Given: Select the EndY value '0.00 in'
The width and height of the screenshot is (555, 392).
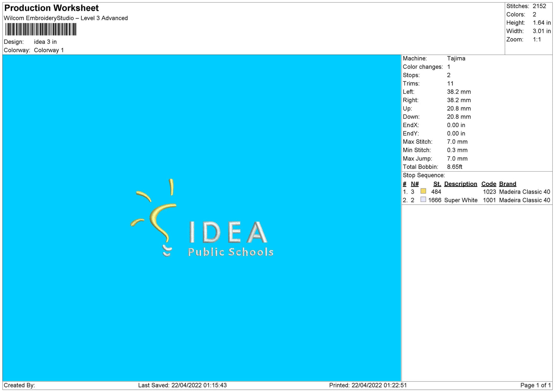Looking at the screenshot, I should click(x=456, y=134).
